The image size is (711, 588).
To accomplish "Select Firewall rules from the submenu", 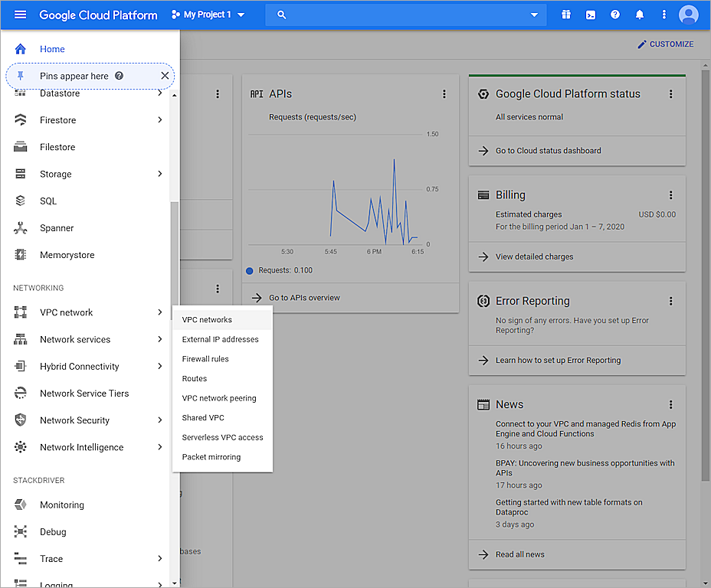I will coord(205,359).
